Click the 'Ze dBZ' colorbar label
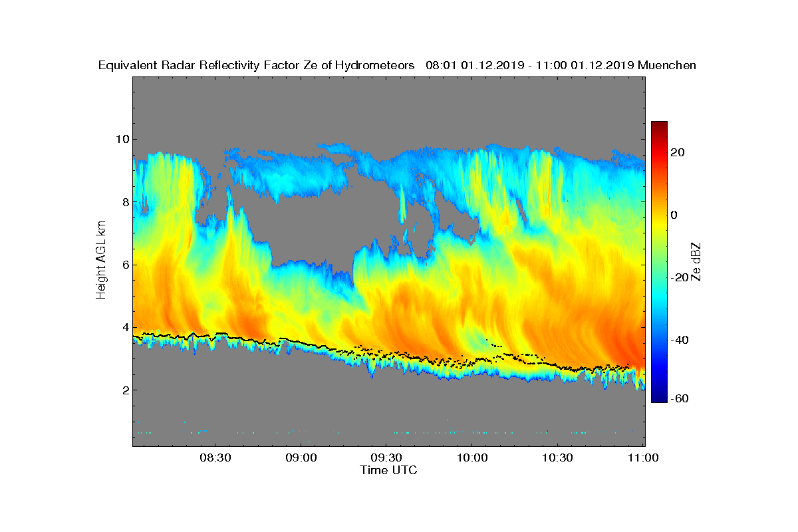The width and height of the screenshot is (798, 532). click(698, 261)
